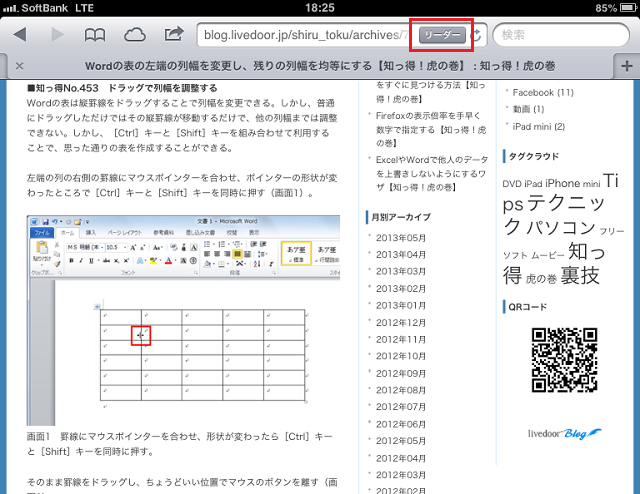Open the 2012年04月 archive
This screenshot has width=640, height=494.
pyautogui.click(x=400, y=458)
